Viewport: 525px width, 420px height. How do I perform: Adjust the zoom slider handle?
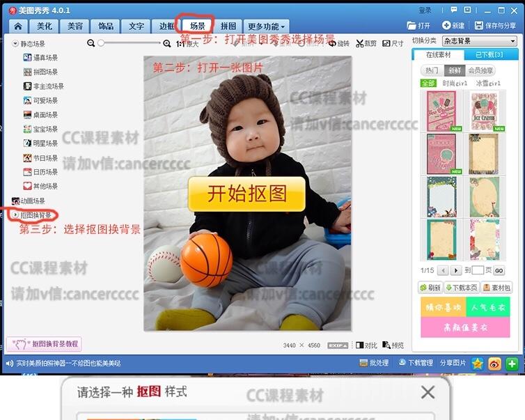[101, 43]
